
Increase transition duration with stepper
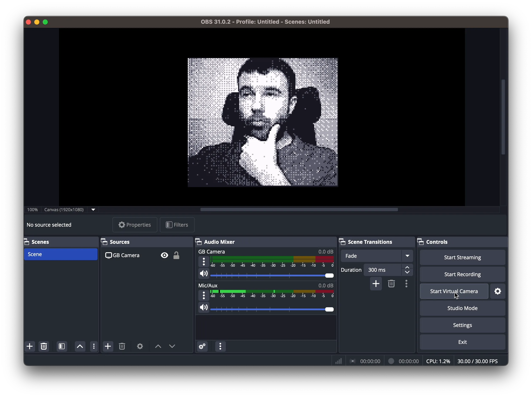tap(407, 267)
